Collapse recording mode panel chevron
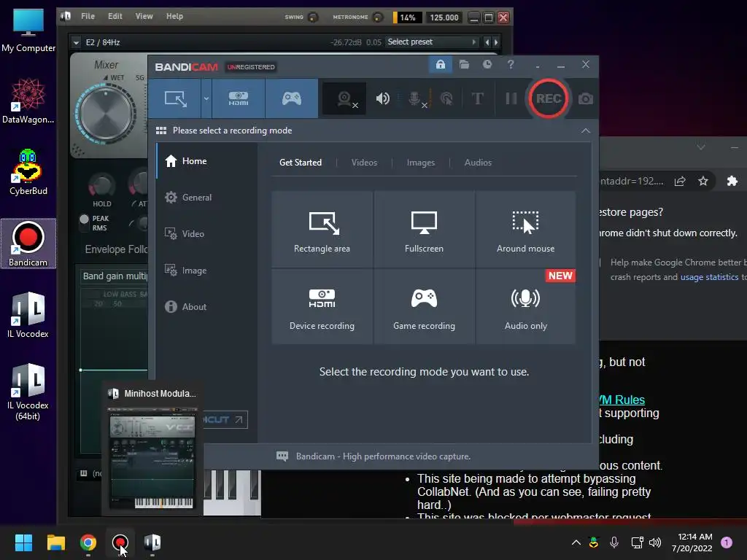This screenshot has height=560, width=747. click(586, 131)
